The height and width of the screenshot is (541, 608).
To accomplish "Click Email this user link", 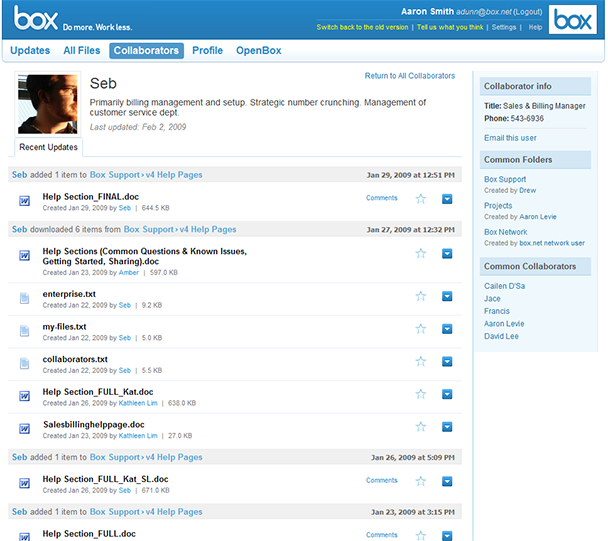I will pos(510,138).
